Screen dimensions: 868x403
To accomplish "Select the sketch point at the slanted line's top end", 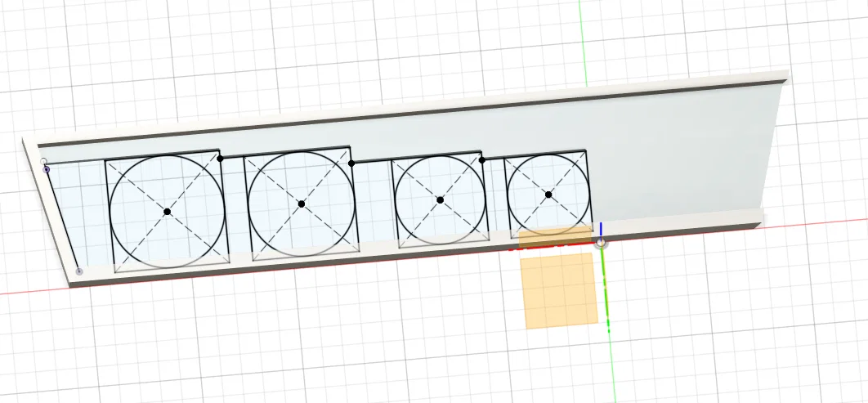I will (x=47, y=169).
